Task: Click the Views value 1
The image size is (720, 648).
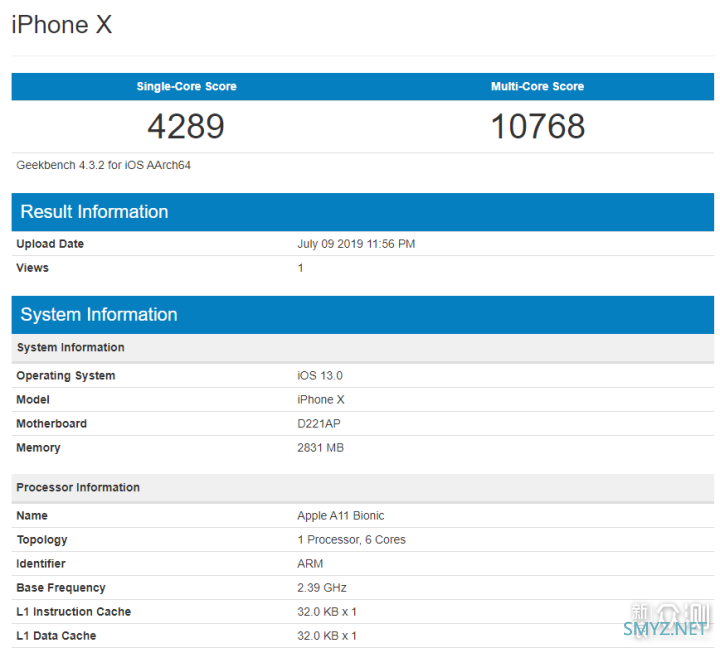Action: [x=300, y=268]
